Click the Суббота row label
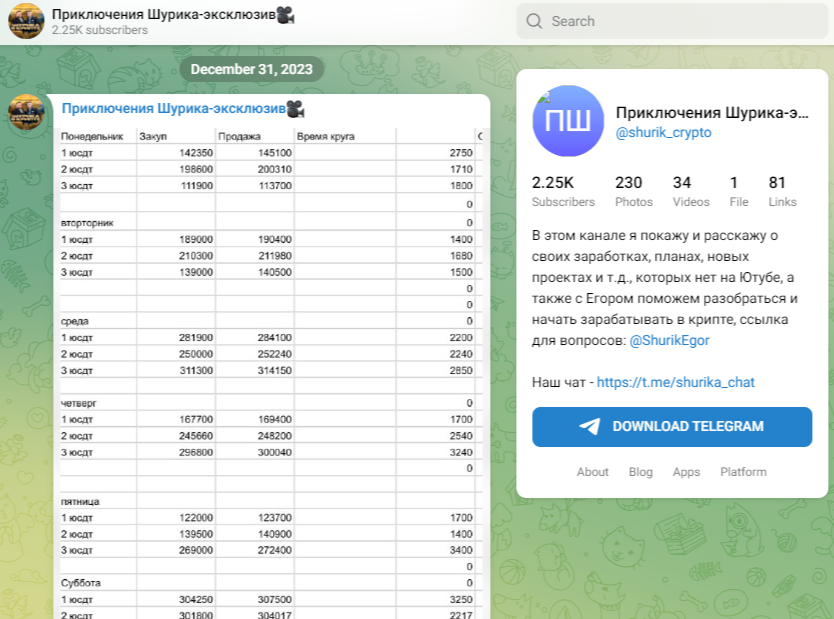Image resolution: width=834 pixels, height=619 pixels. pos(80,583)
